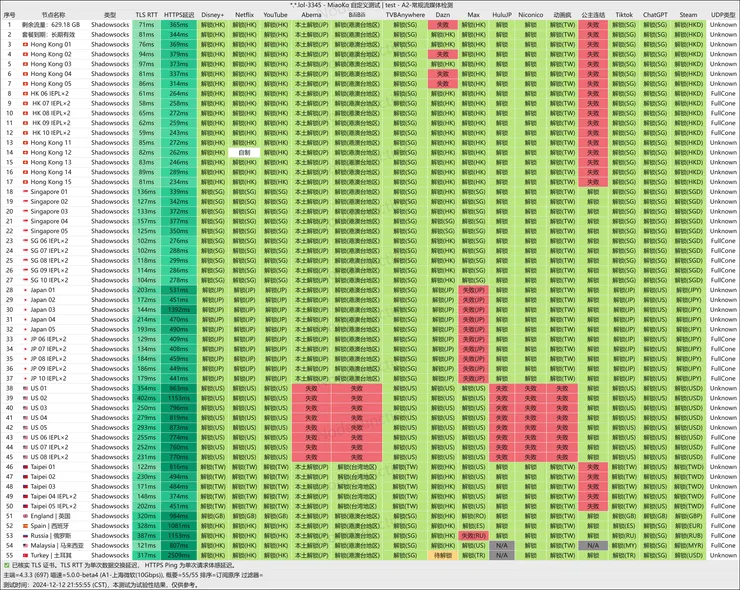Click the gray N/A HuluJP cell for Malaysia
Image resolution: width=740 pixels, height=590 pixels.
pos(502,546)
